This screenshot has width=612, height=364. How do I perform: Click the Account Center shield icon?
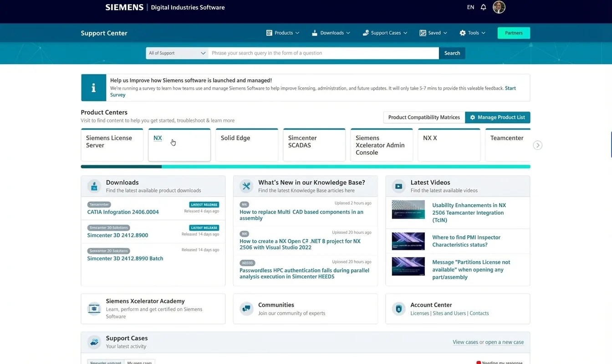click(x=398, y=308)
